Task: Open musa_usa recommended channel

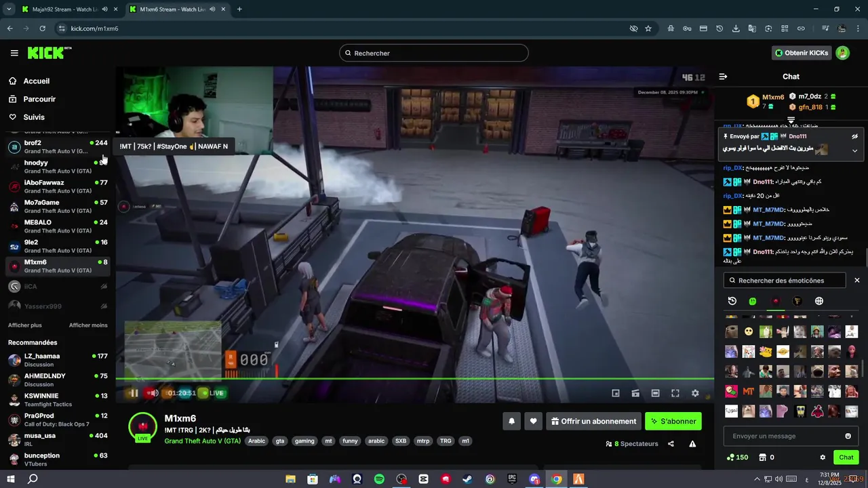Action: click(58, 439)
